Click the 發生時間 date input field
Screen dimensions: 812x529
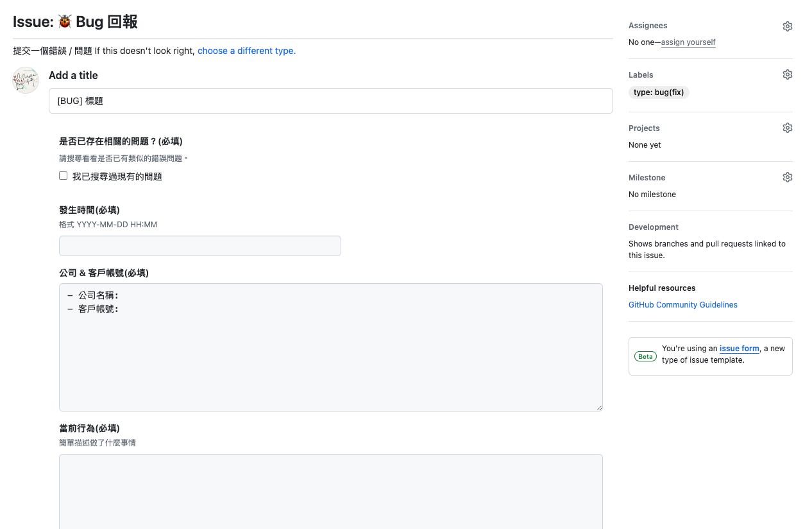pyautogui.click(x=199, y=245)
